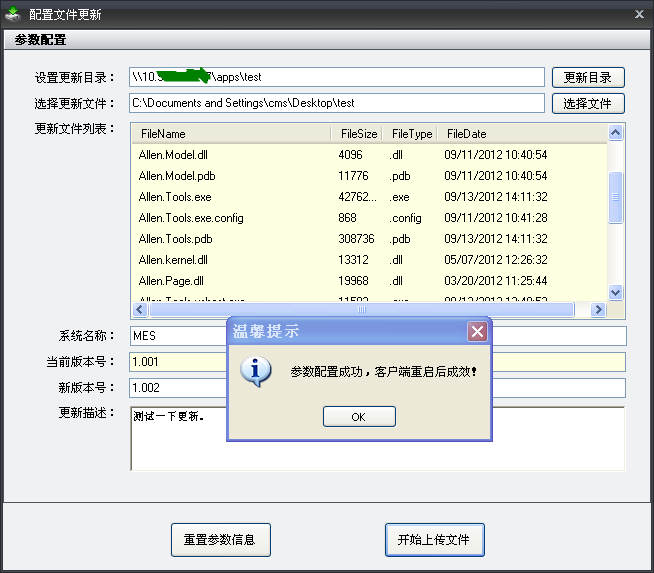
Task: Focus the 设置更新目录 path field
Action: 337,77
